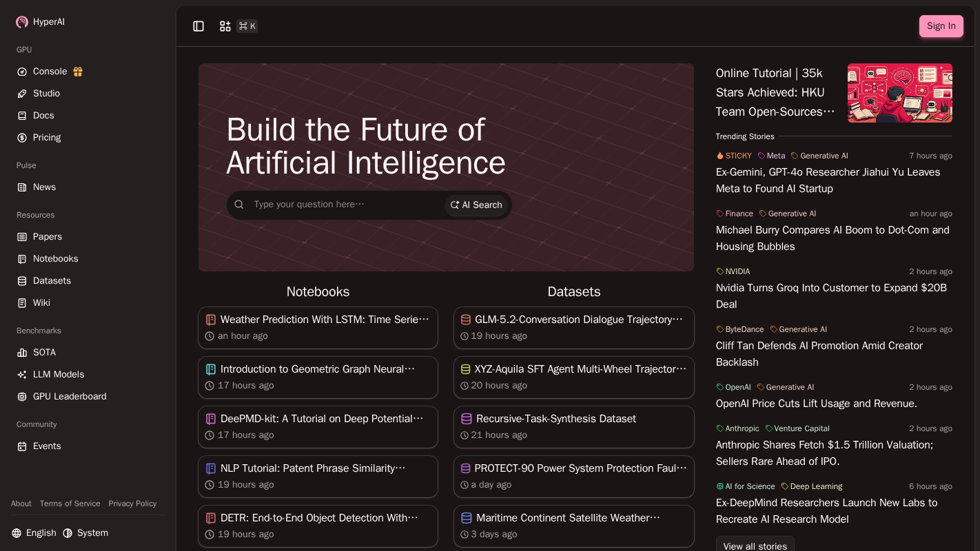This screenshot has height=551, width=980.
Task: Click the NVIDIA tag
Action: (x=733, y=271)
